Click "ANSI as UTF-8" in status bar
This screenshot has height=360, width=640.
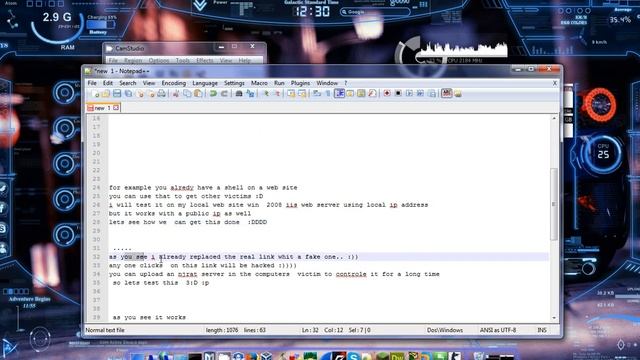(x=498, y=330)
